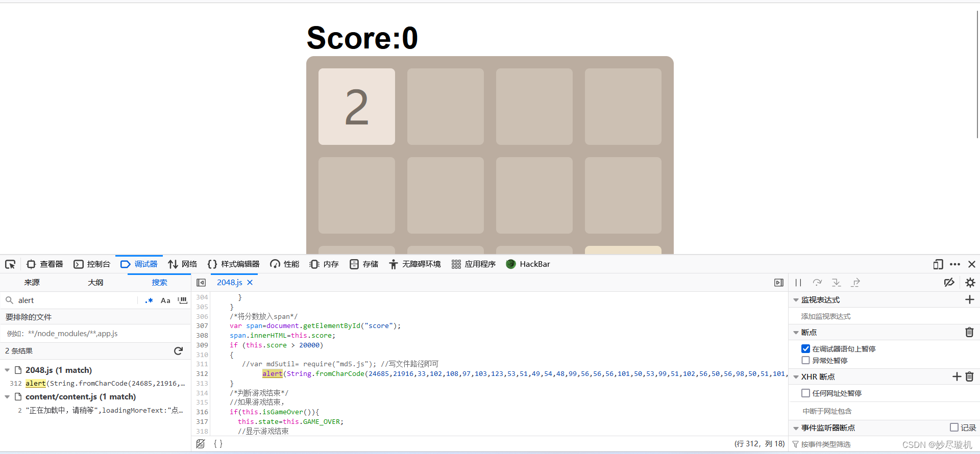Open the HackBar tab
The image size is (980, 454).
(x=528, y=264)
